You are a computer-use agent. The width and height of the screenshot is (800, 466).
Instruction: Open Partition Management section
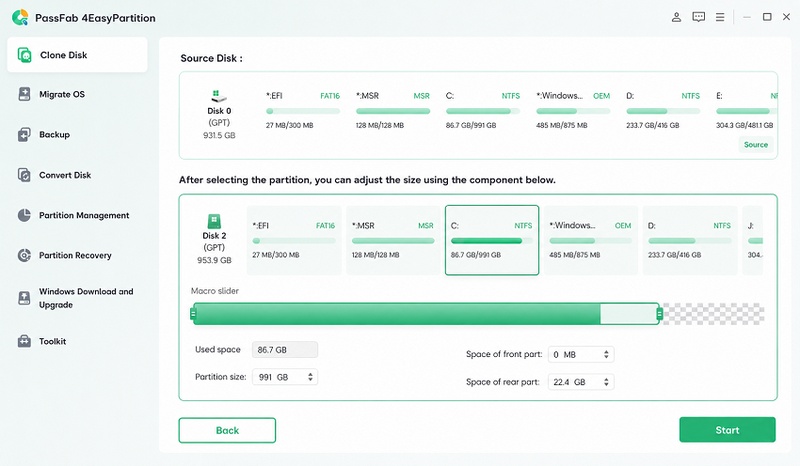tap(77, 215)
